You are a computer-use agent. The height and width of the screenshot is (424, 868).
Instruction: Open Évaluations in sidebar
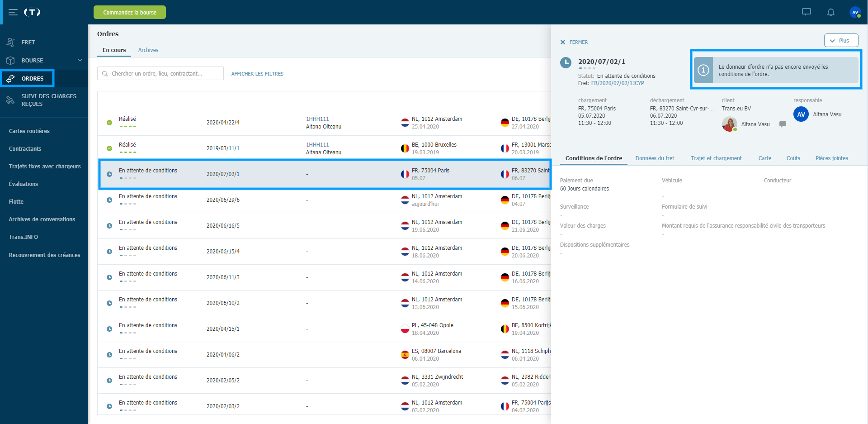point(24,184)
